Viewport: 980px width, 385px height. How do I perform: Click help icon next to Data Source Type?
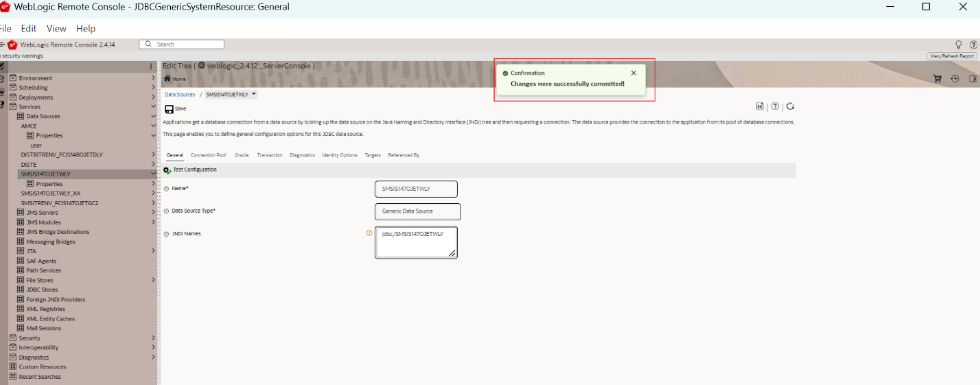coord(166,211)
